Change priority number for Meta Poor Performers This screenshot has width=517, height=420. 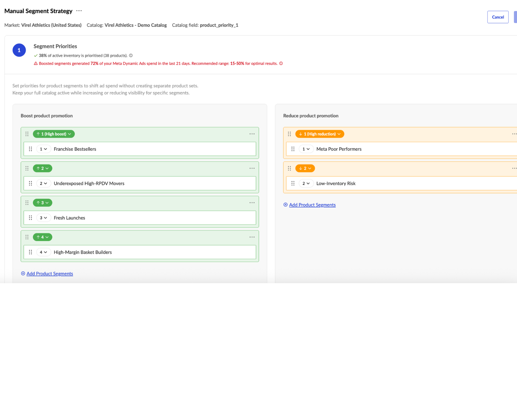pos(306,149)
